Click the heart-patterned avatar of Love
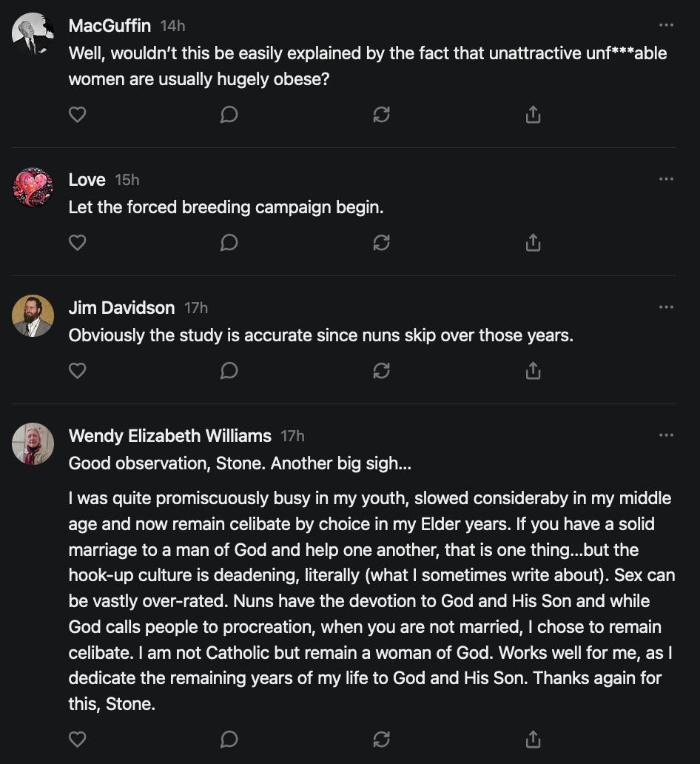The width and height of the screenshot is (700, 764). [33, 188]
